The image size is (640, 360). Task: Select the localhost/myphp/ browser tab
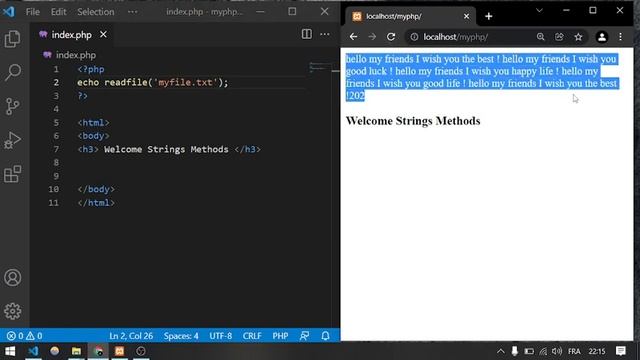[x=410, y=16]
